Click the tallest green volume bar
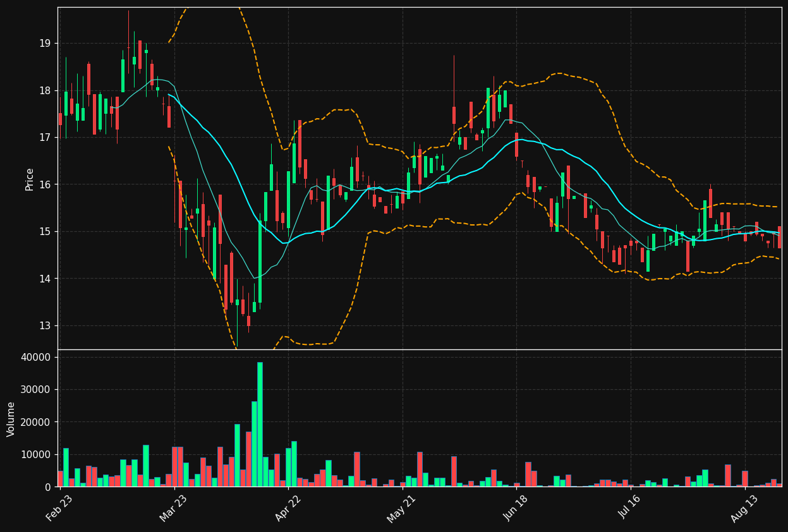Viewport: 788px width, 532px height. [260, 425]
